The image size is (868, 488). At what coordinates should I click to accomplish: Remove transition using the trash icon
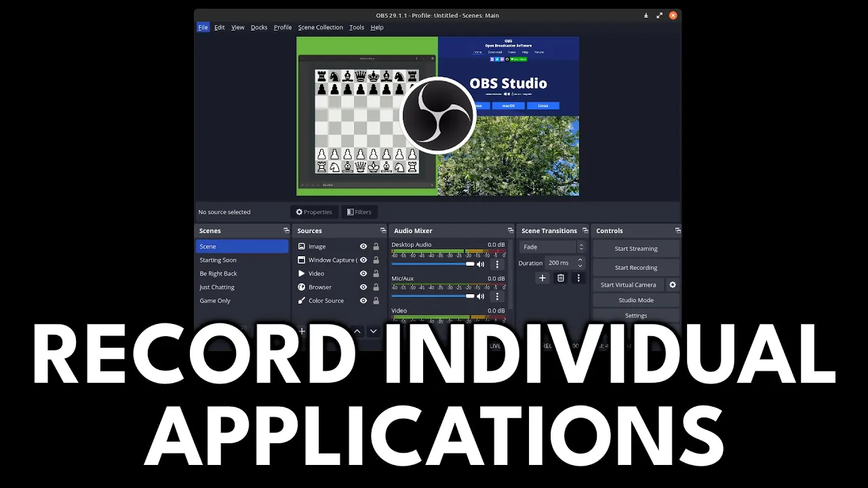561,278
